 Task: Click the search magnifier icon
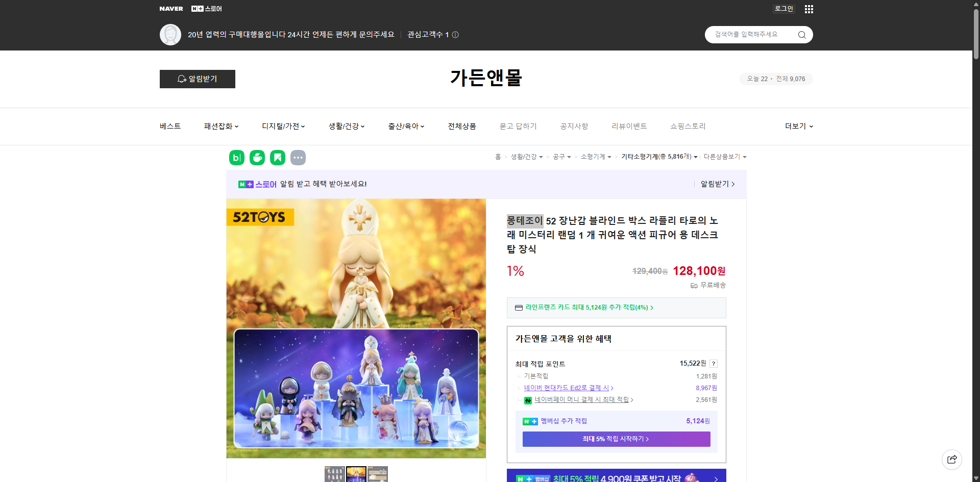[x=801, y=34]
